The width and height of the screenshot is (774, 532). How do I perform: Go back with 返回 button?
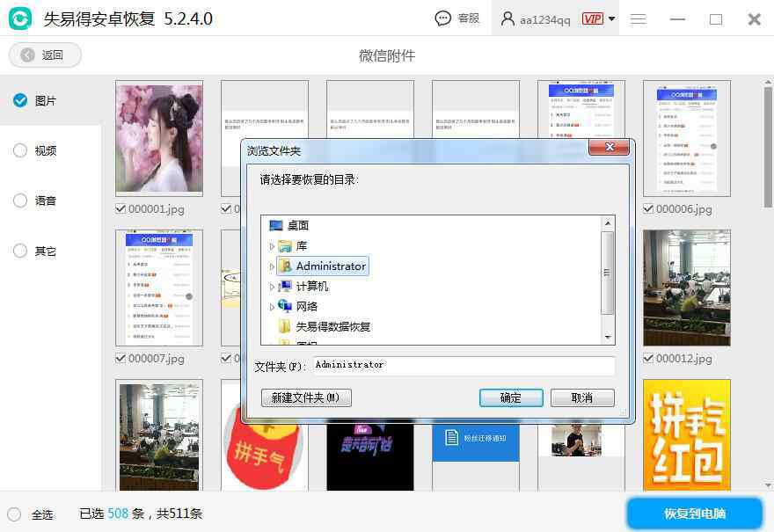pos(45,55)
